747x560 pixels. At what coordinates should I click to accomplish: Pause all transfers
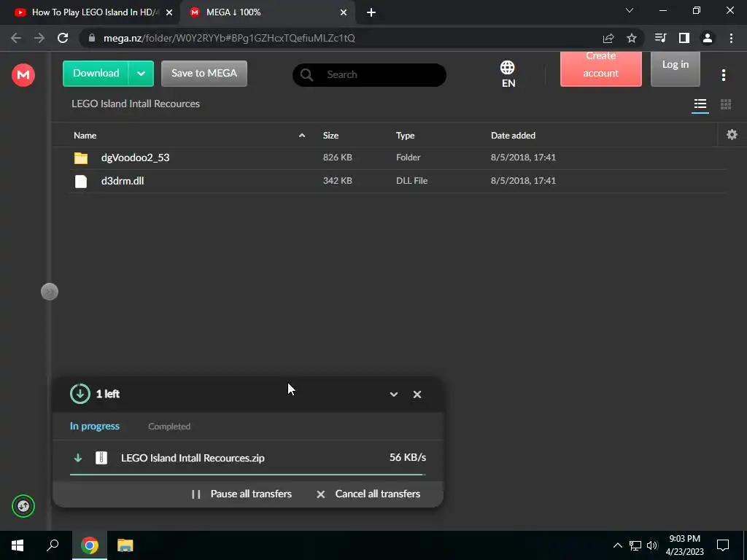tap(241, 494)
